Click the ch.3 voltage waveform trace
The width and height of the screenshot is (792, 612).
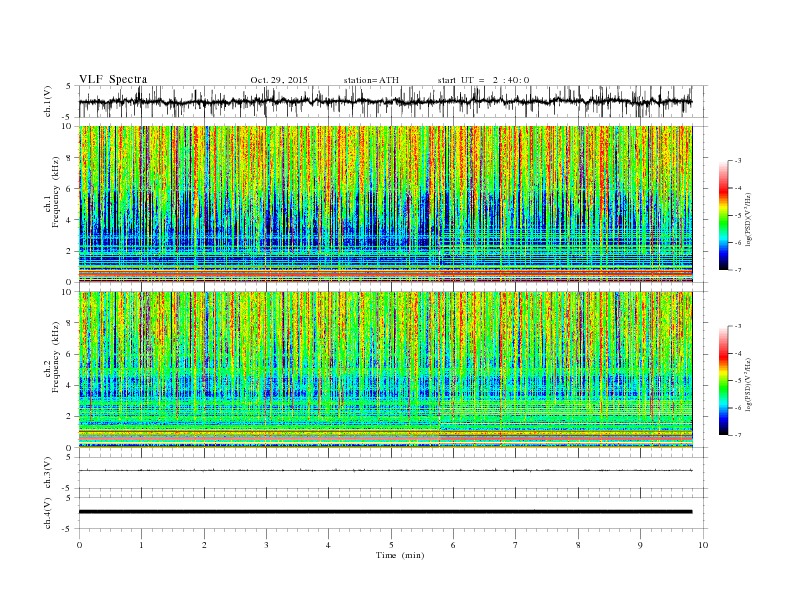tap(385, 470)
